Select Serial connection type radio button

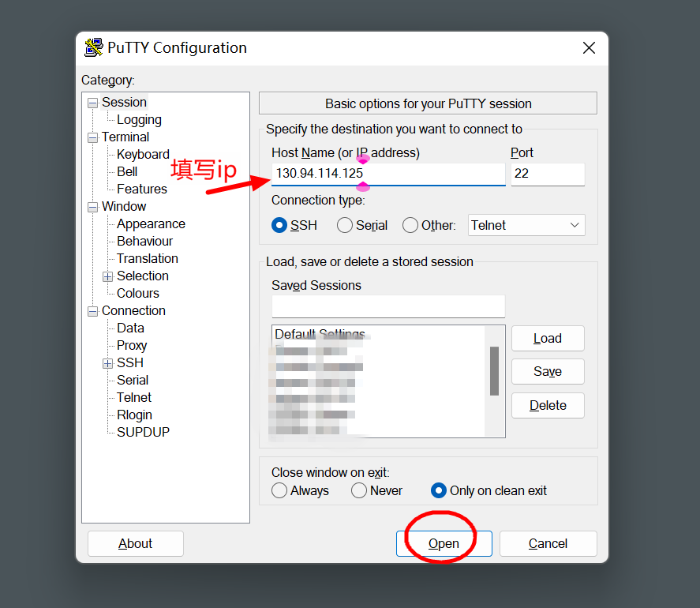coord(345,225)
